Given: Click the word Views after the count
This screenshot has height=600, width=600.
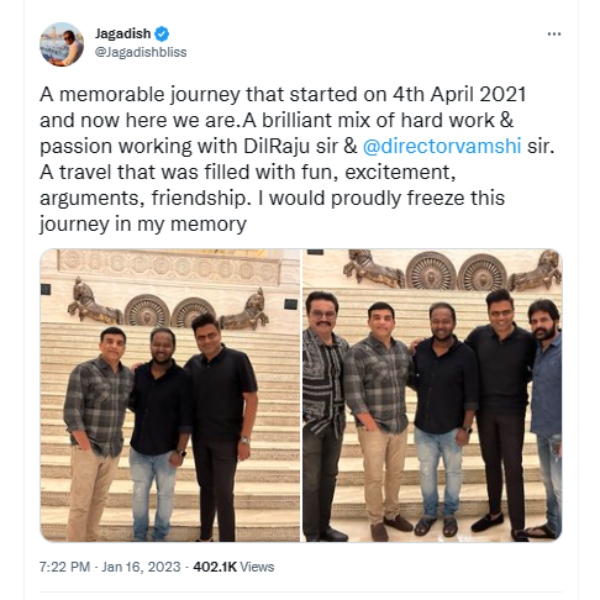Looking at the screenshot, I should [257, 567].
